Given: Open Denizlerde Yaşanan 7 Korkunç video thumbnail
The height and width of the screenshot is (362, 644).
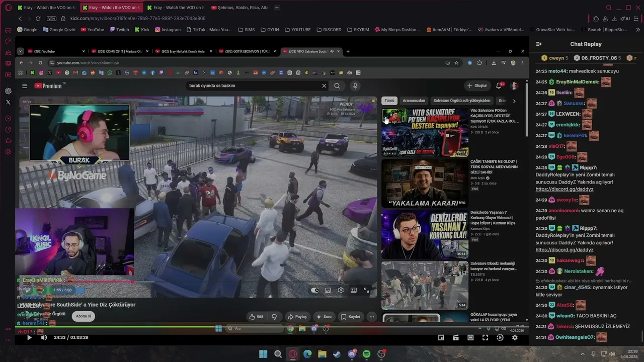Looking at the screenshot, I should [x=425, y=234].
